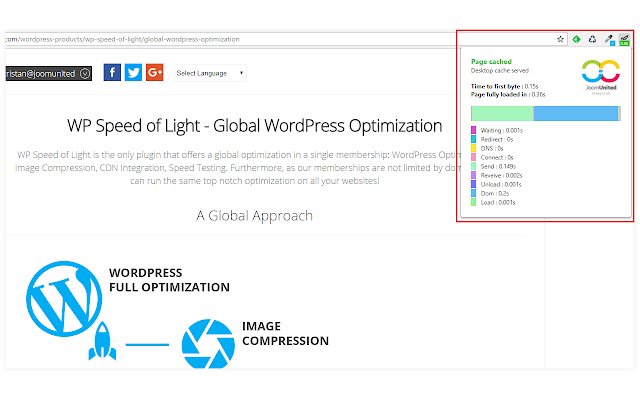The height and width of the screenshot is (400, 640).
Task: Click the magenta Waiting color swatch
Action: [473, 130]
